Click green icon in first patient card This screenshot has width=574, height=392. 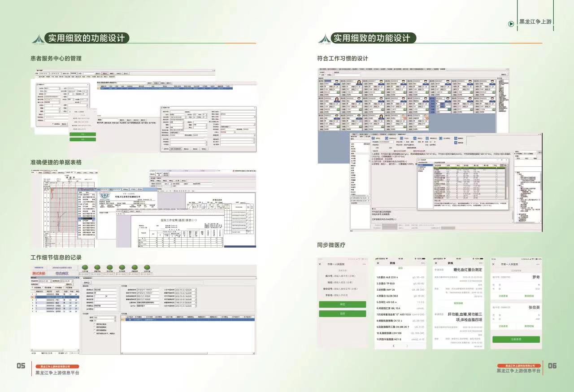click(339, 92)
